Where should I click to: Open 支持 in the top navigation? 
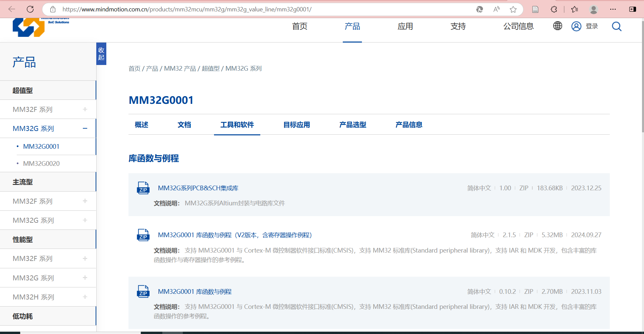[x=458, y=26]
